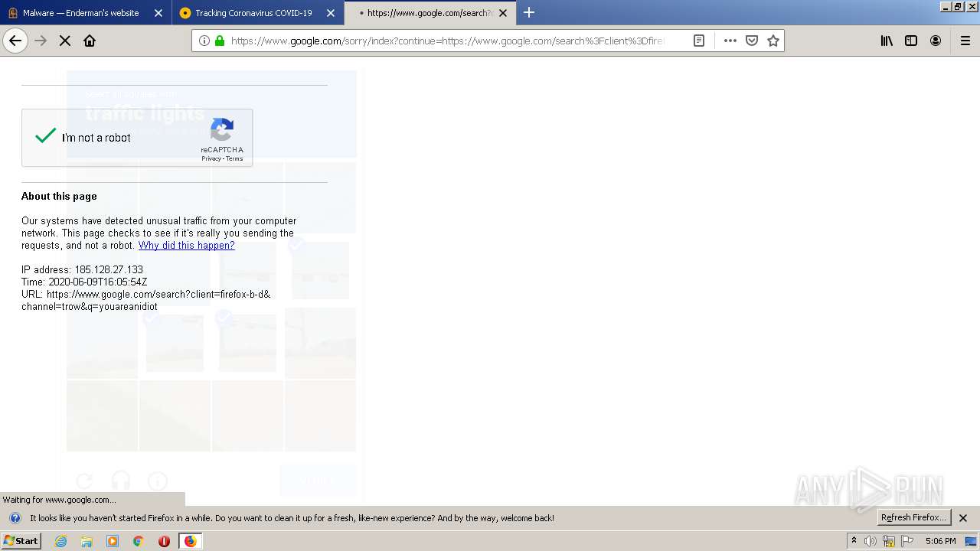Open the Windows Start menu
The width and height of the screenshot is (980, 551).
[21, 541]
